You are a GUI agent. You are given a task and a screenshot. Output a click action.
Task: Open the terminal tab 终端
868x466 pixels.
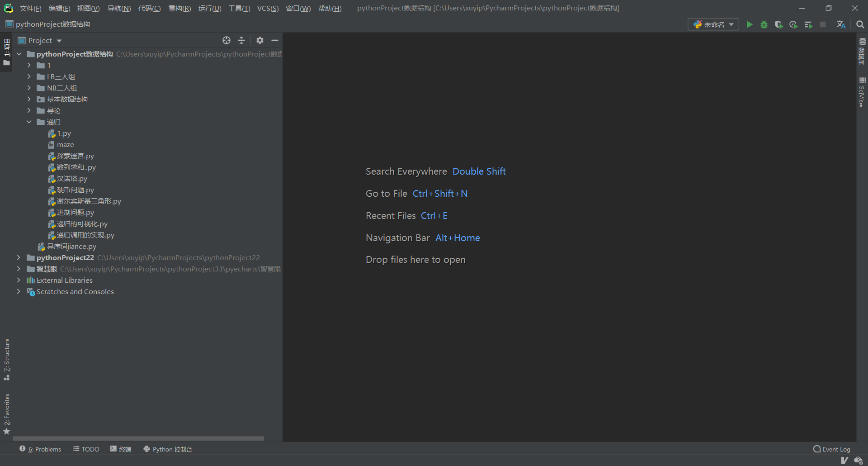click(x=121, y=449)
